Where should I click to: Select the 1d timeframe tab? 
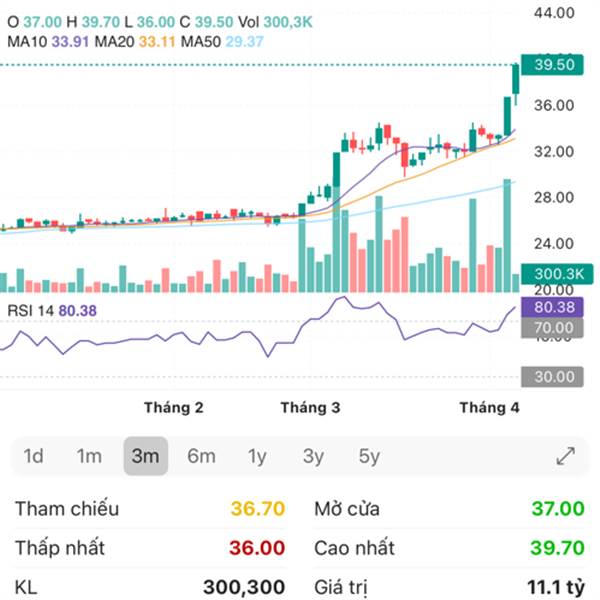pyautogui.click(x=33, y=456)
